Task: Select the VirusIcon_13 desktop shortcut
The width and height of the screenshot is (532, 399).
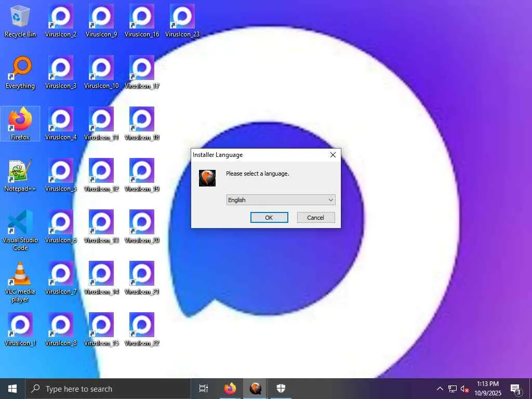Action: click(x=101, y=227)
